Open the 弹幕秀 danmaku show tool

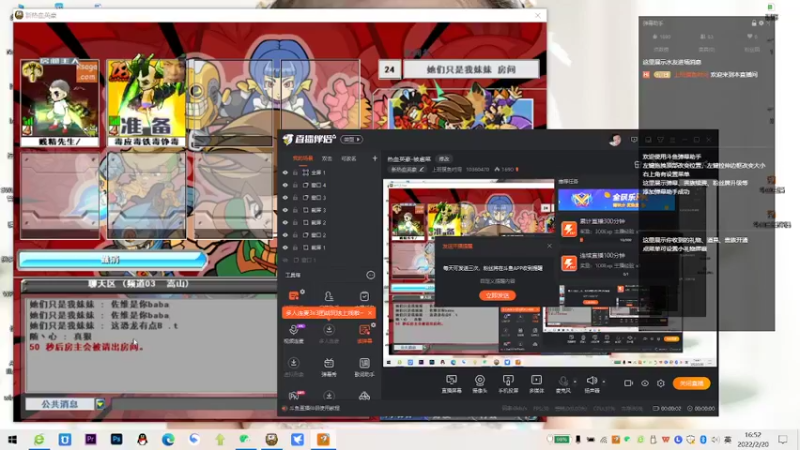(329, 367)
